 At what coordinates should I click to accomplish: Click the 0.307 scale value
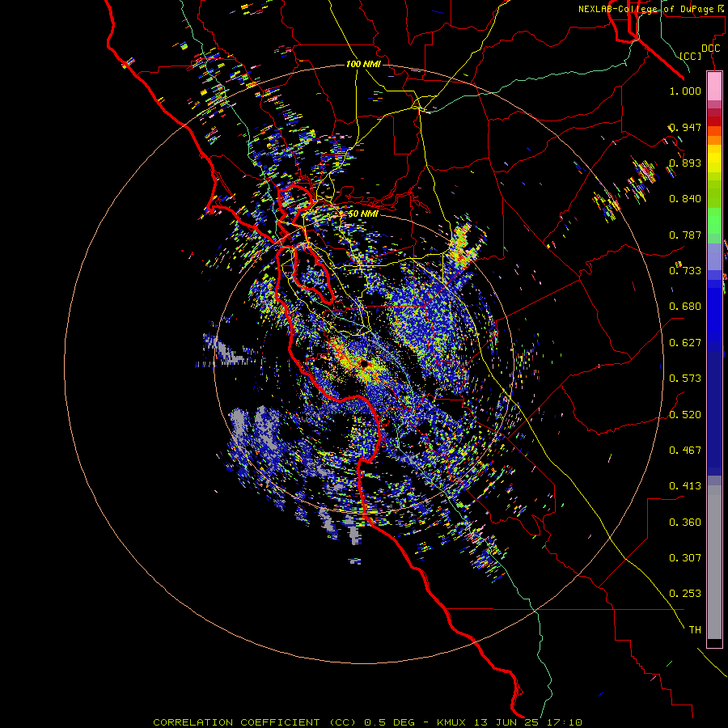[x=685, y=558]
